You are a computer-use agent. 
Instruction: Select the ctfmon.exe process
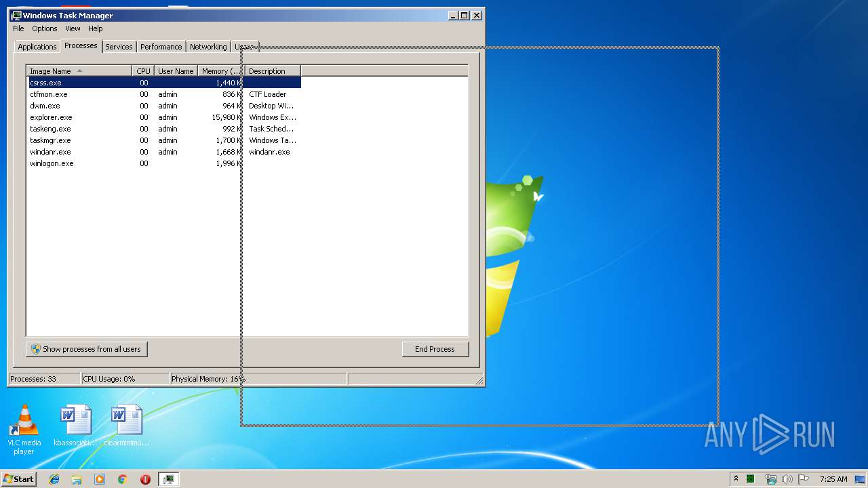(163, 94)
